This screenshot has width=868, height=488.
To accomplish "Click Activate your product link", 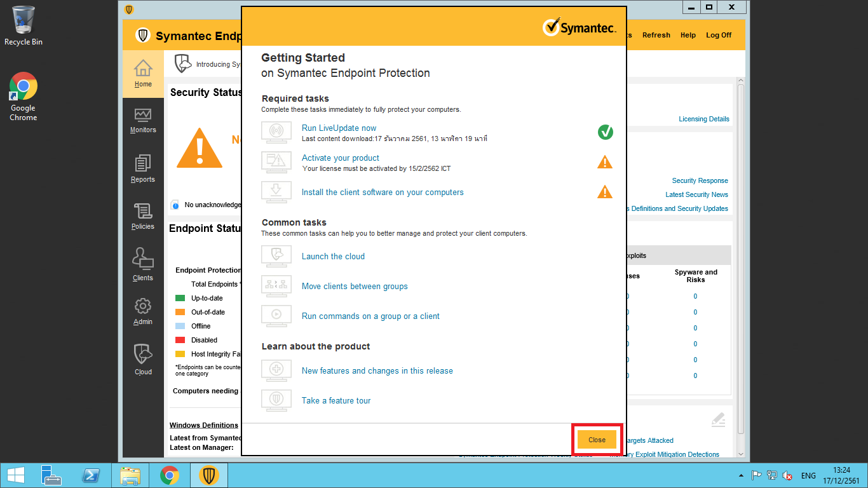I will (340, 158).
